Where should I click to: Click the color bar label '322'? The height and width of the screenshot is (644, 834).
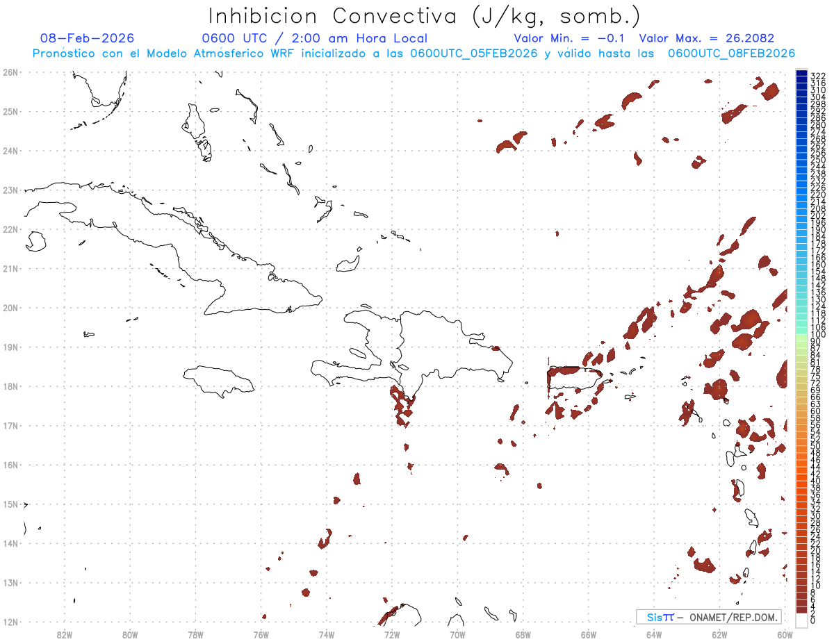point(818,76)
